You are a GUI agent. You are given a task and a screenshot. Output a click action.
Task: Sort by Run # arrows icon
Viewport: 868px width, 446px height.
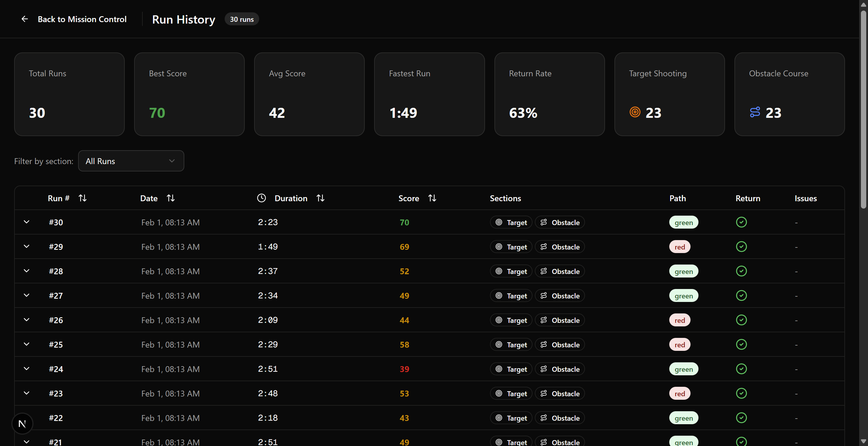click(83, 198)
